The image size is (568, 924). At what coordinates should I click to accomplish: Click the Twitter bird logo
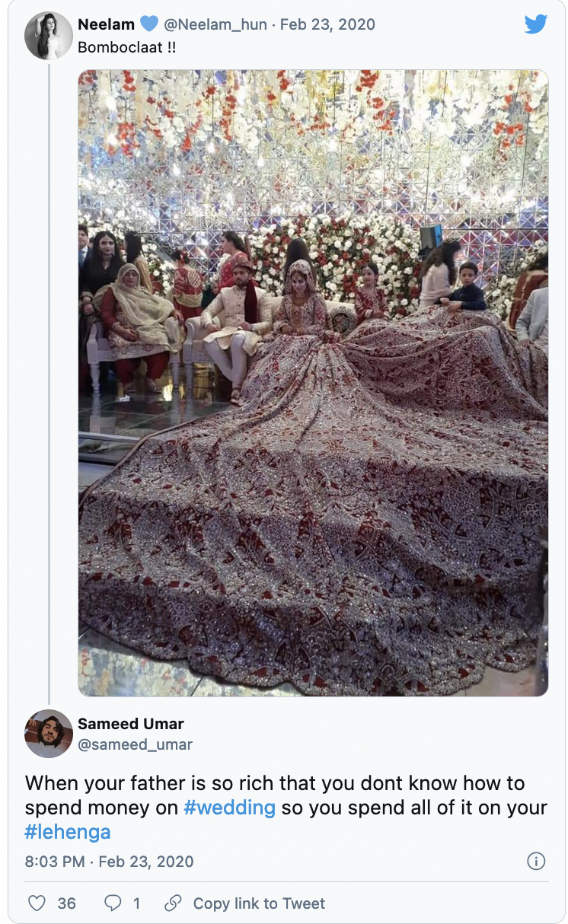tap(536, 24)
